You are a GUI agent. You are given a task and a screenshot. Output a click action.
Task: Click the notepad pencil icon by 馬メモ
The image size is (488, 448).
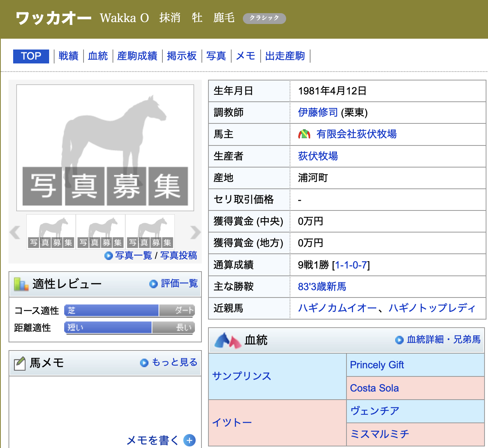pyautogui.click(x=20, y=363)
